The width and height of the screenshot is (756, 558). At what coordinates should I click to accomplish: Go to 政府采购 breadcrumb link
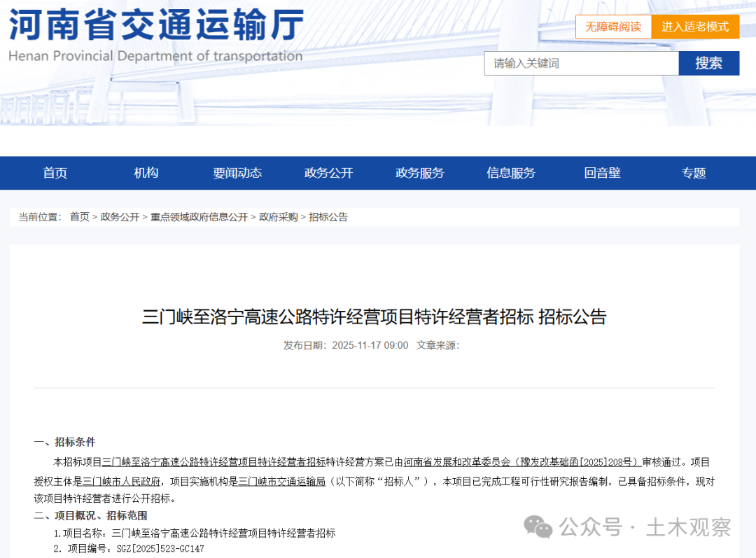[x=278, y=217]
